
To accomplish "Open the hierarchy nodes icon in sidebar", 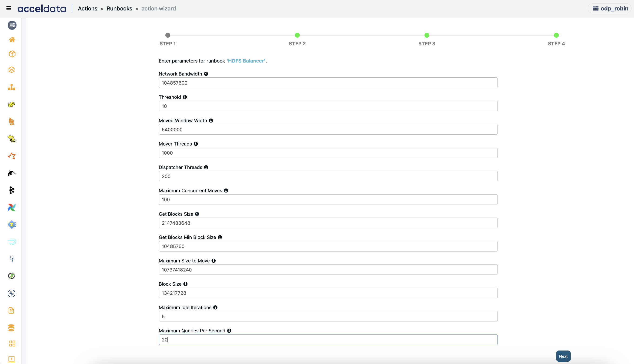I will coord(12,87).
